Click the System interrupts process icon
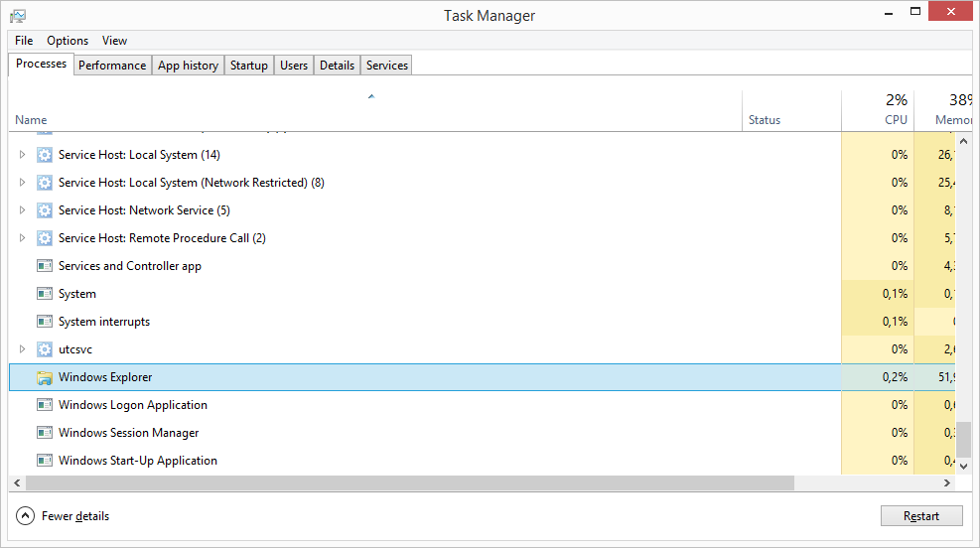980x548 pixels. tap(44, 322)
